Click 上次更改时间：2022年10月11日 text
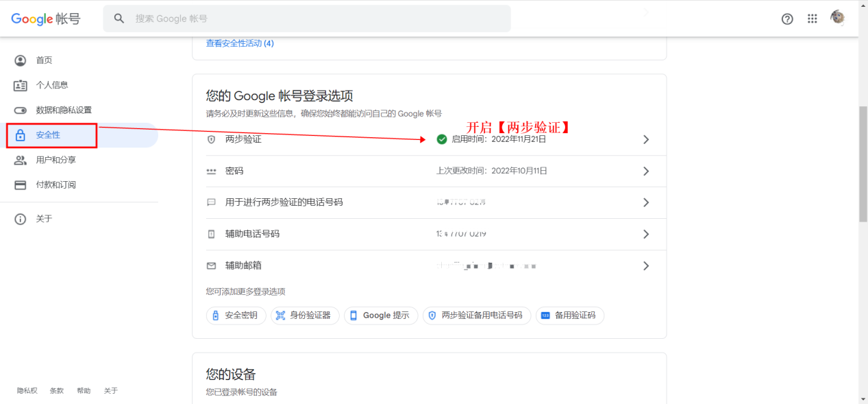 click(x=492, y=171)
